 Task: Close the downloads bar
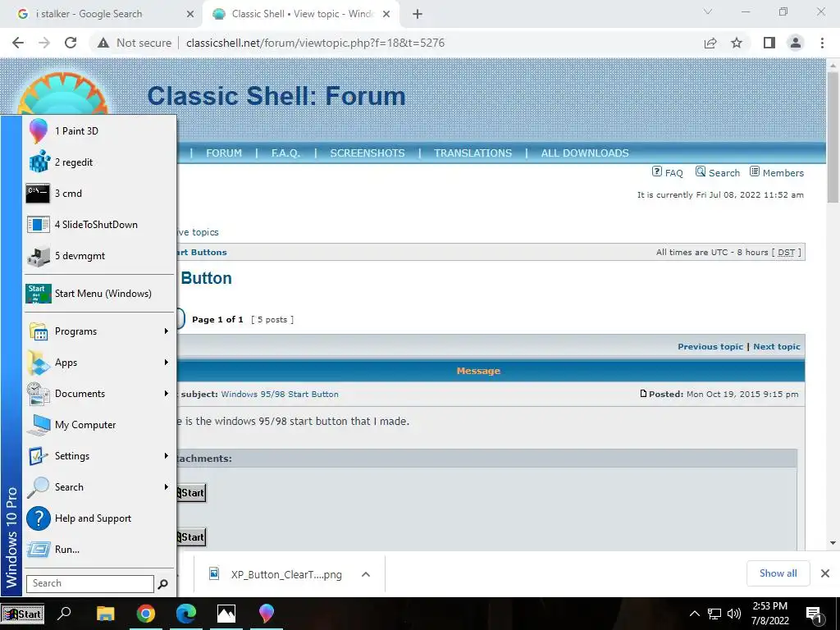coord(825,573)
